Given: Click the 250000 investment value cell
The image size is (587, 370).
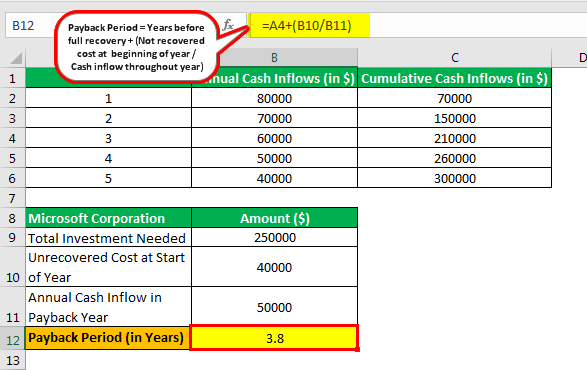Looking at the screenshot, I should click(x=274, y=237).
